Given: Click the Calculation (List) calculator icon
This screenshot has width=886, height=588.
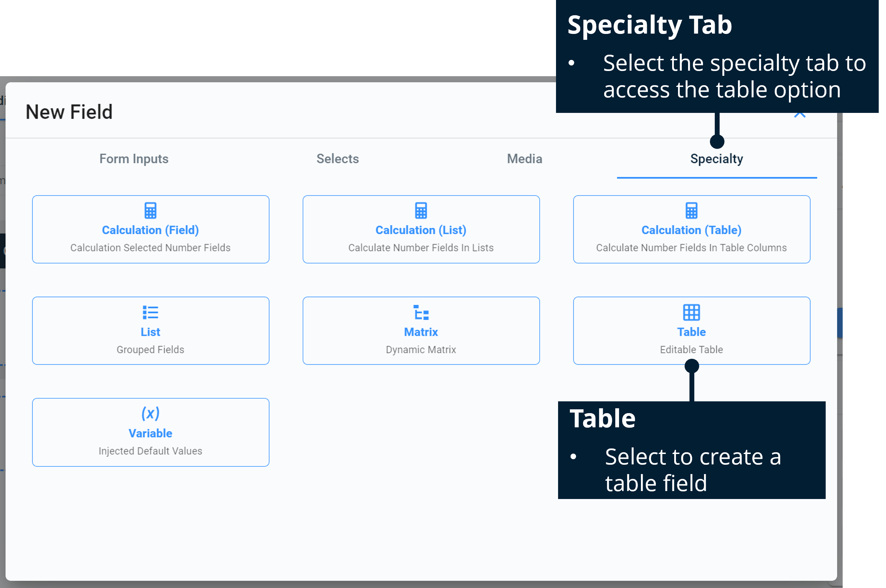Looking at the screenshot, I should [421, 211].
